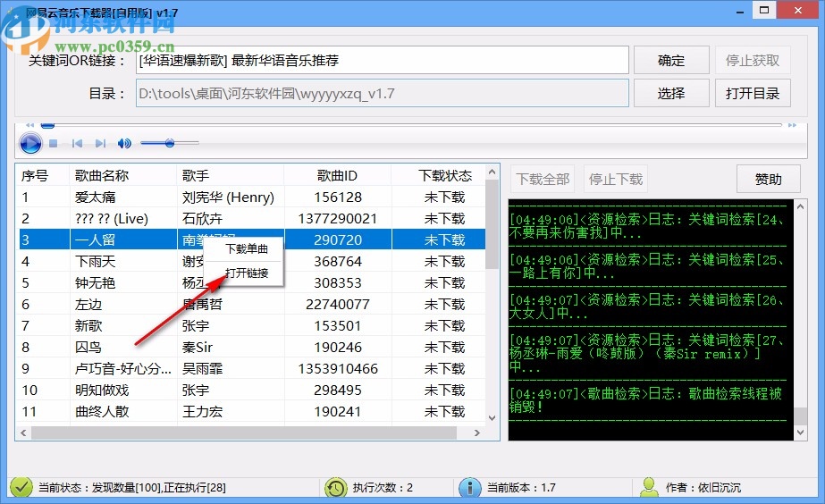The width and height of the screenshot is (825, 504).
Task: Click the 选择 directory button
Action: (671, 93)
